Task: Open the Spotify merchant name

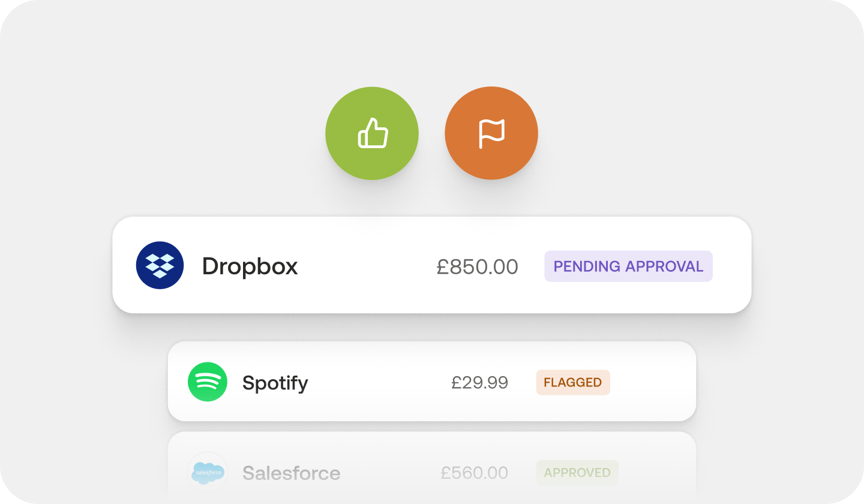Action: point(275,383)
